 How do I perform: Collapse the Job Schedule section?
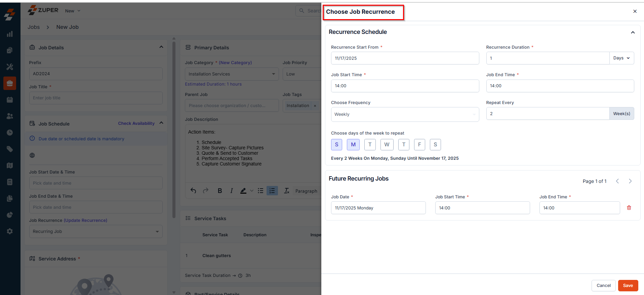click(161, 123)
